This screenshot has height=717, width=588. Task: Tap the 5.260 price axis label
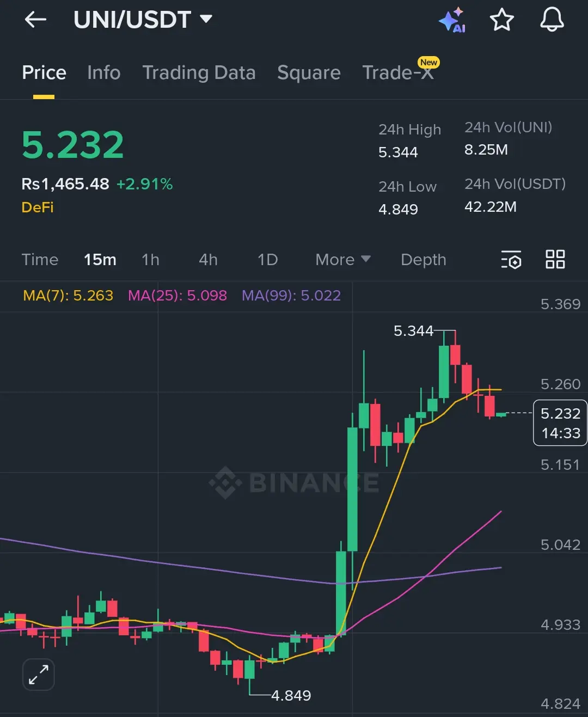pyautogui.click(x=560, y=384)
